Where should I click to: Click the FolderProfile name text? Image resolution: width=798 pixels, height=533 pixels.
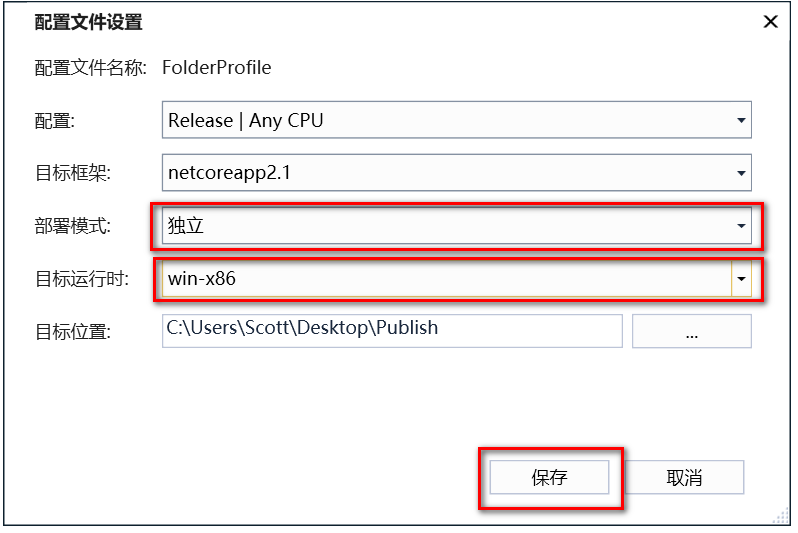pyautogui.click(x=217, y=67)
